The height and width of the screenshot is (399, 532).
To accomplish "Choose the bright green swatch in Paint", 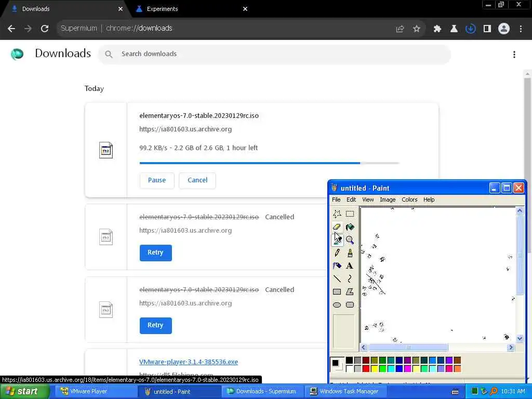I will click(382, 368).
